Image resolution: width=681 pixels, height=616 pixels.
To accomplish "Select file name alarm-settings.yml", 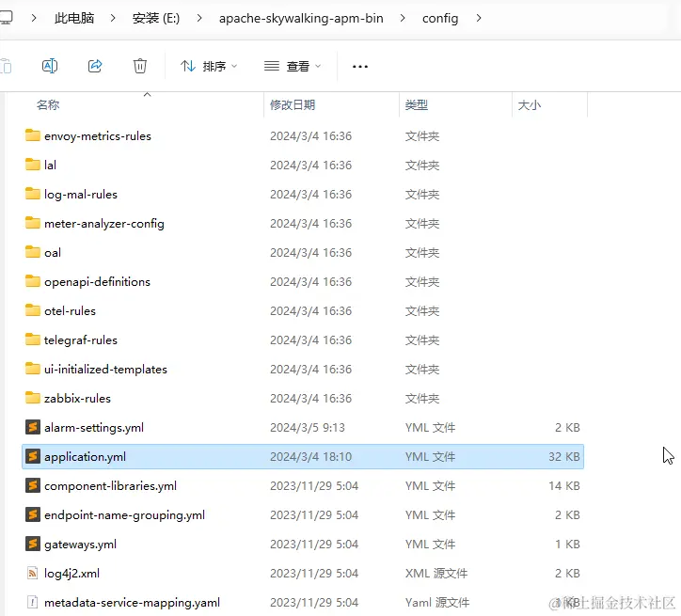I will (x=94, y=428).
